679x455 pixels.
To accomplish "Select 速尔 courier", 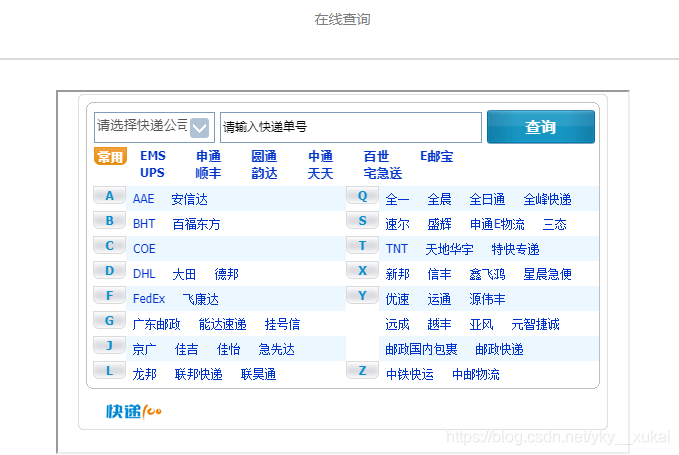I will point(397,224).
